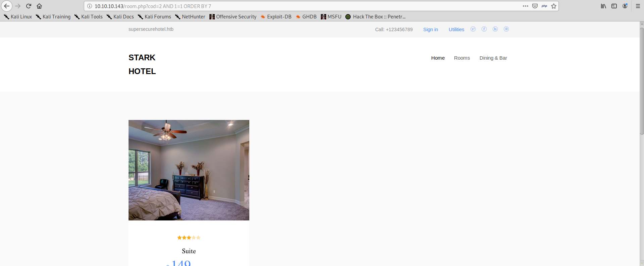Go to the Home menu item
The width and height of the screenshot is (644, 266).
pos(438,58)
